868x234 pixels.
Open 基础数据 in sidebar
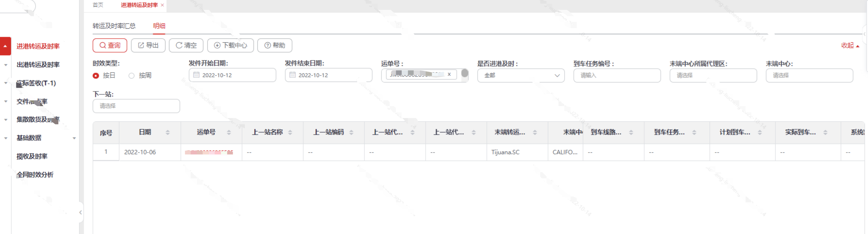coord(29,138)
